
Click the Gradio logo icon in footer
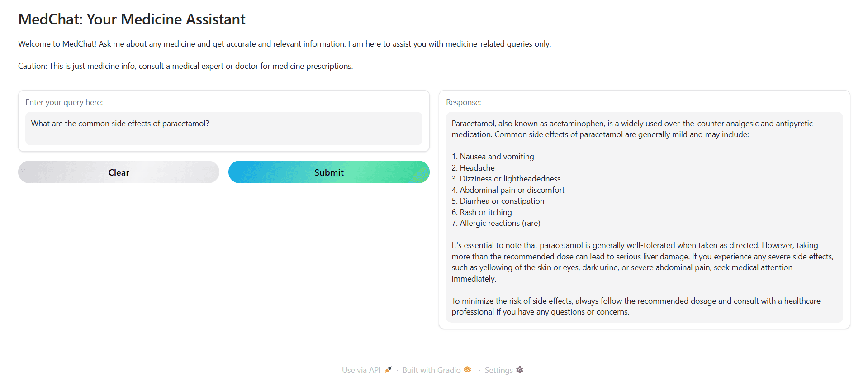click(467, 370)
